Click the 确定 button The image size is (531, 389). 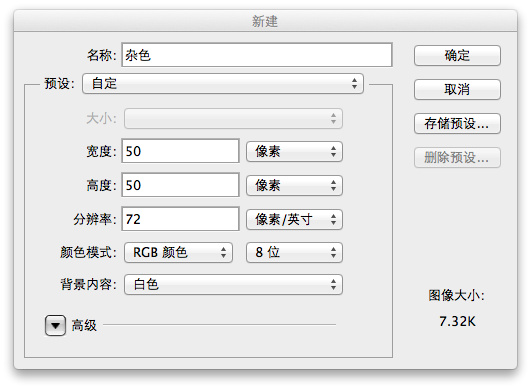click(x=457, y=55)
